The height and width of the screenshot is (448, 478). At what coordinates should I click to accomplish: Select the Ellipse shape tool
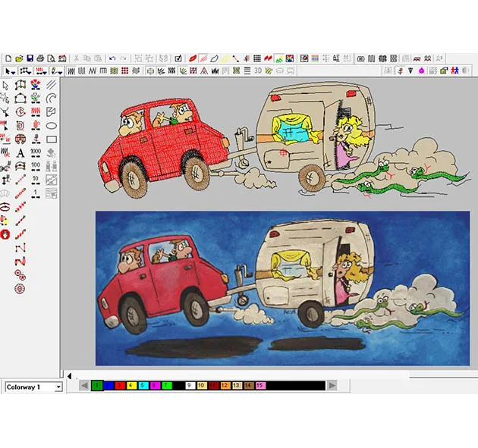click(52, 126)
